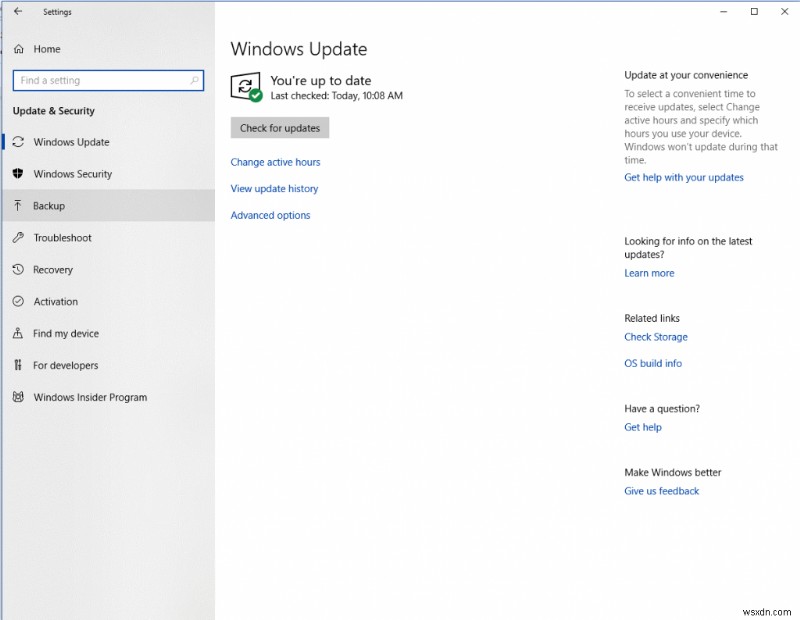Open Backup via its arrow icon

(16, 206)
